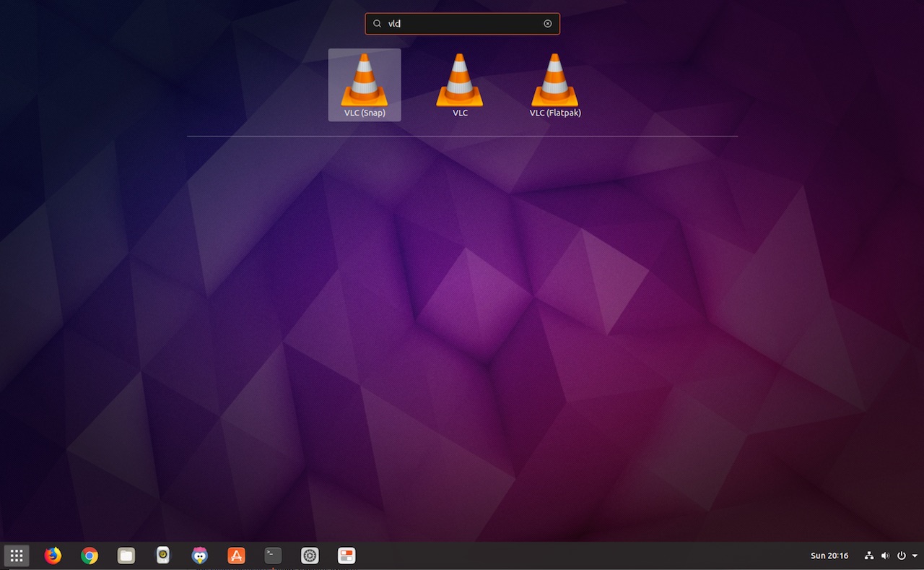Clear the search using the X button
Viewport: 924px width, 570px height.
coord(548,23)
